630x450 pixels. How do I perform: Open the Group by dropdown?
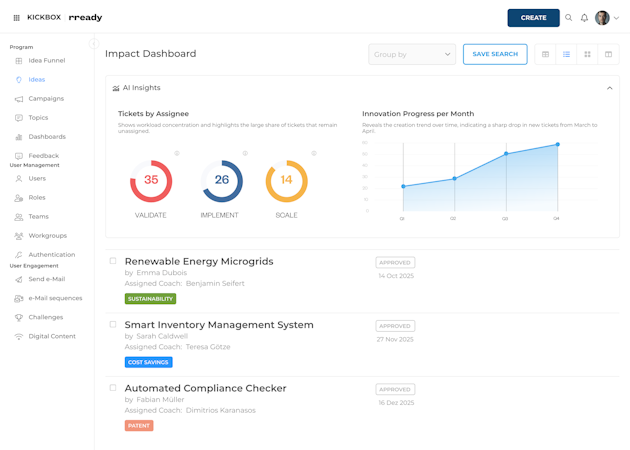click(x=412, y=54)
